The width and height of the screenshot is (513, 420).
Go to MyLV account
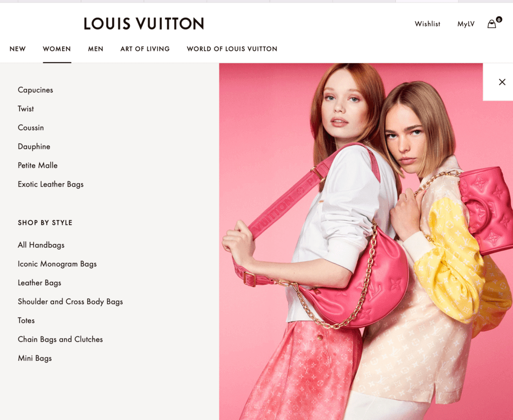tap(466, 24)
